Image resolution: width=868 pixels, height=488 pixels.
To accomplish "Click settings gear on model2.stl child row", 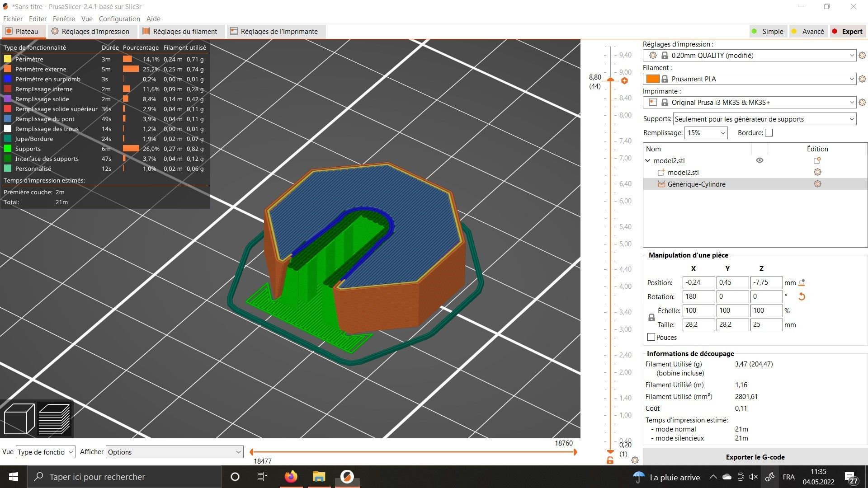I will point(817,172).
